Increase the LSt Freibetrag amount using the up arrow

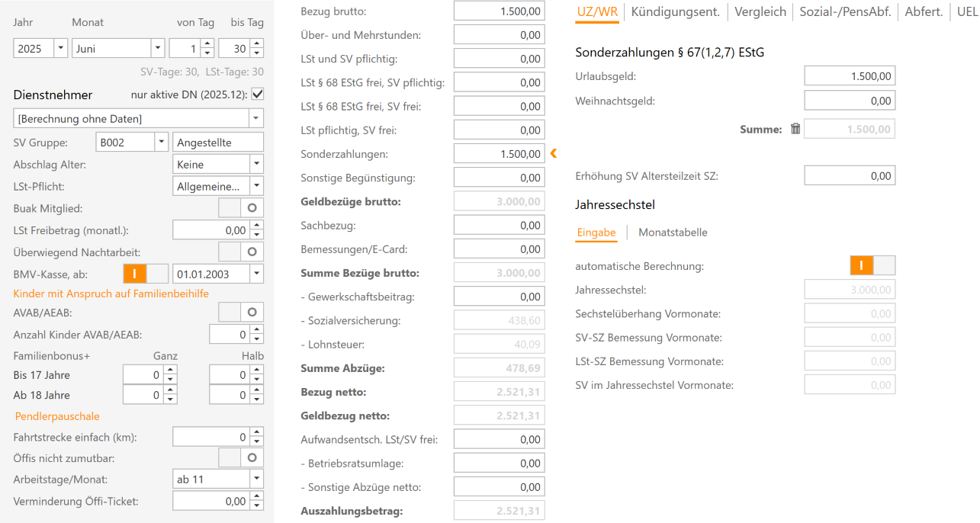point(257,226)
